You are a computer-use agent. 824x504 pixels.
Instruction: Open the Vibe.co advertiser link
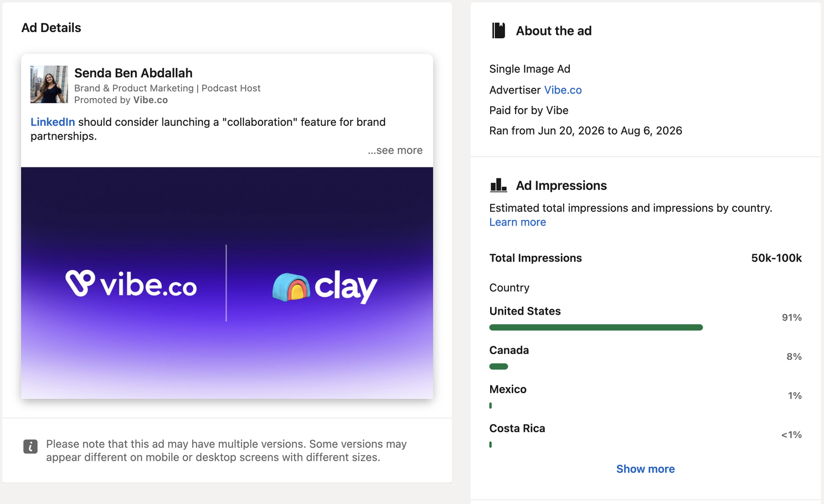click(563, 90)
